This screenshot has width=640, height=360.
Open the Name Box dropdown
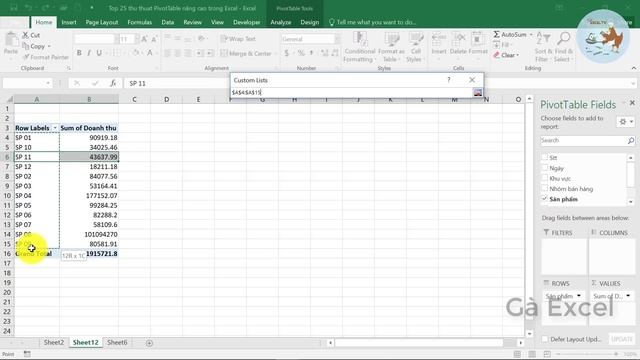[48, 83]
